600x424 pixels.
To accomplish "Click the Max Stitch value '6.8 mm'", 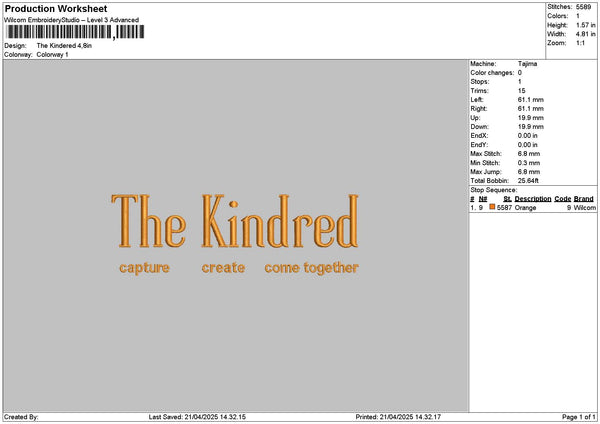I will pyautogui.click(x=529, y=154).
